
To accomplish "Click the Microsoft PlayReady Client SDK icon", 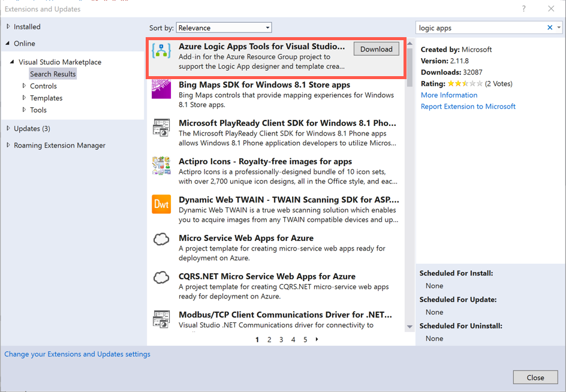I will pyautogui.click(x=161, y=128).
